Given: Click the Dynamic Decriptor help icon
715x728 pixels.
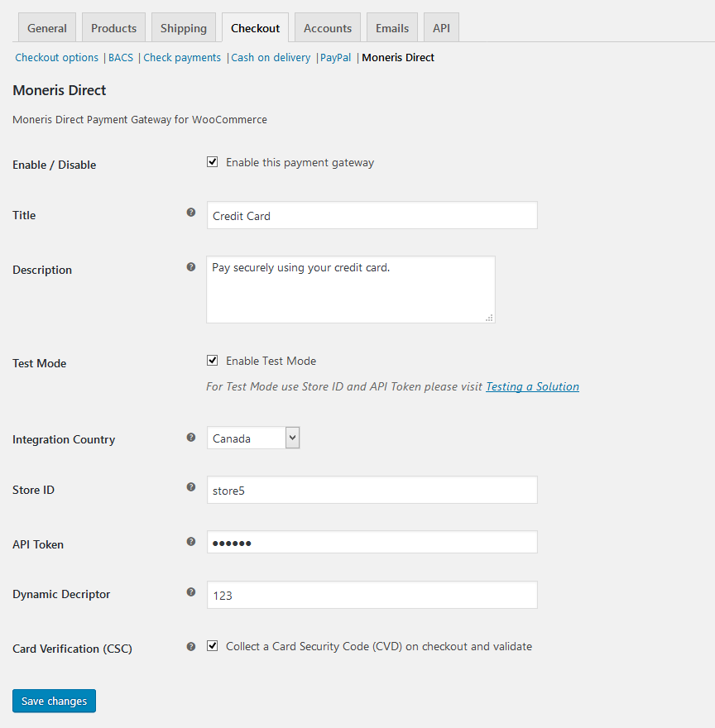Looking at the screenshot, I should coord(191,592).
